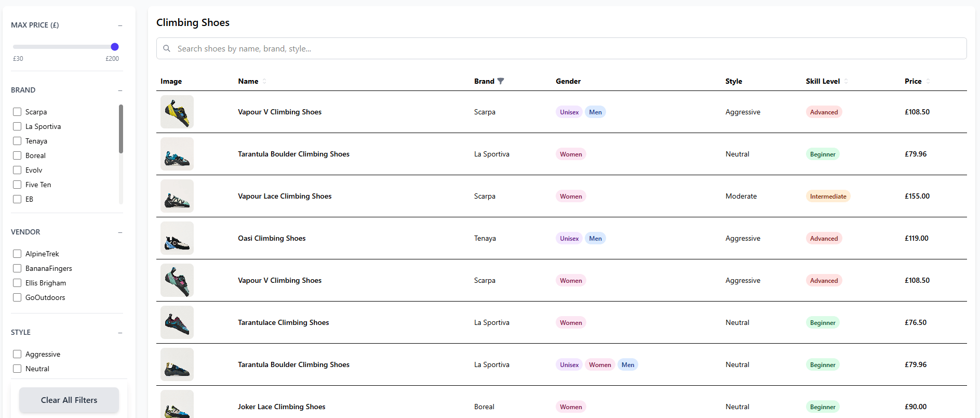This screenshot has height=418, width=980.
Task: Click the £155.00 price
Action: (x=917, y=196)
